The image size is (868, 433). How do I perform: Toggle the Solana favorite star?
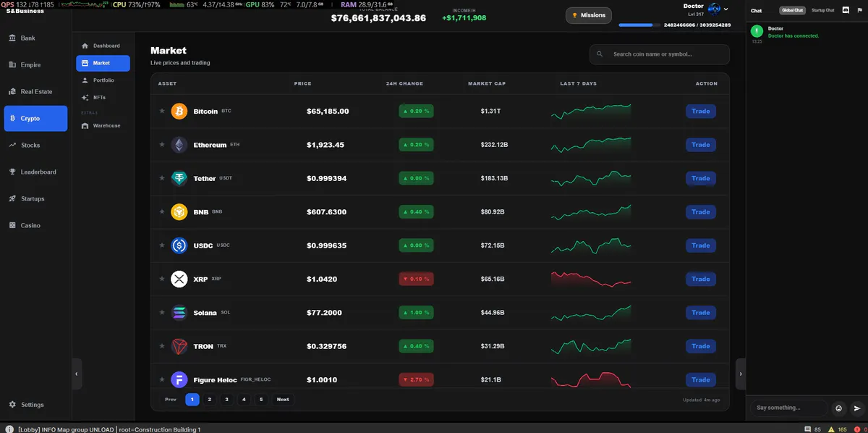coord(162,313)
